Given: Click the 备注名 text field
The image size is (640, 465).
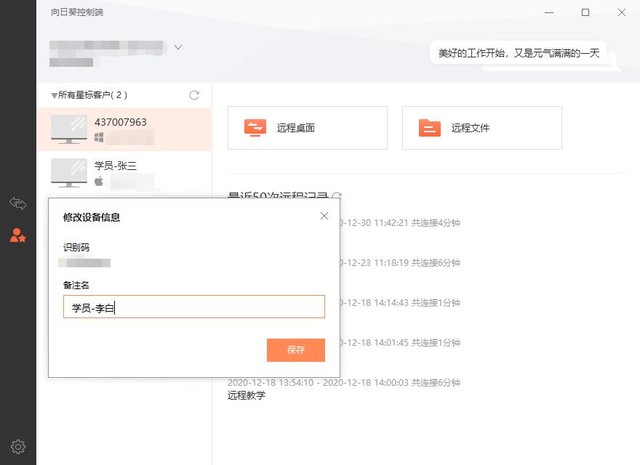Looking at the screenshot, I should (194, 307).
